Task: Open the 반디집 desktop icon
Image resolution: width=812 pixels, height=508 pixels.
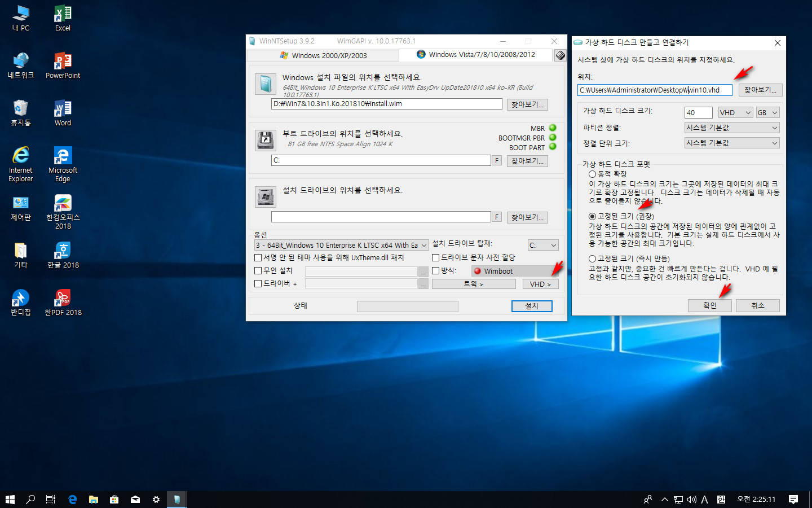Action: 21,303
